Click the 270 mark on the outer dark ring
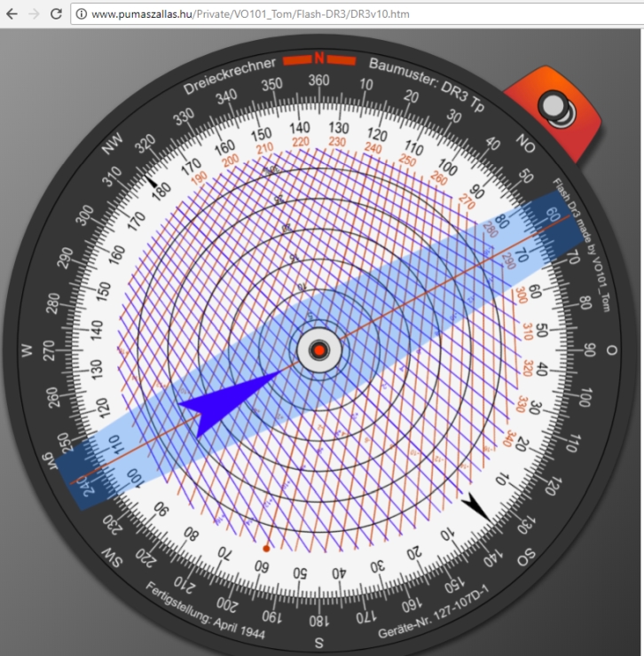The height and width of the screenshot is (656, 644). pyautogui.click(x=49, y=350)
